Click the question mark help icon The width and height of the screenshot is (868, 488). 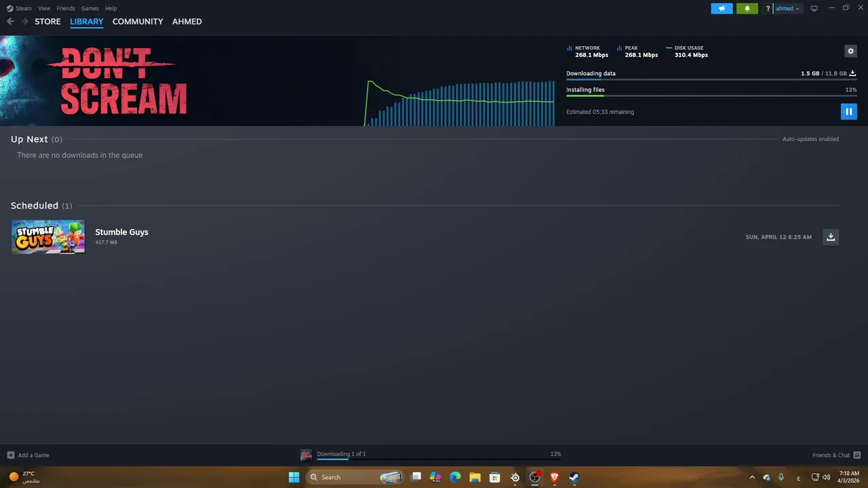[x=768, y=9]
